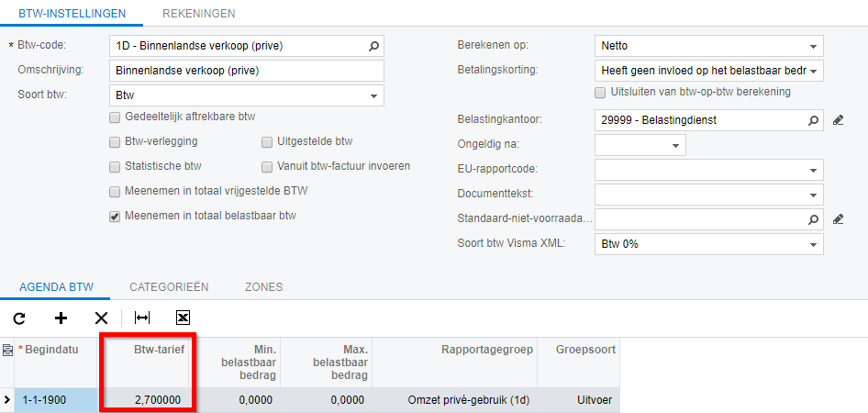
Task: Delete row using the X icon
Action: 101,318
